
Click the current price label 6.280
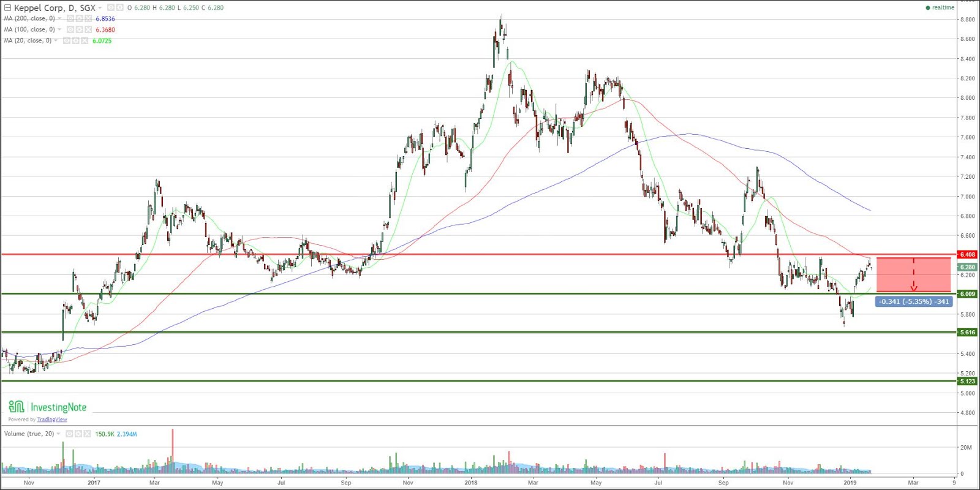coord(967,267)
